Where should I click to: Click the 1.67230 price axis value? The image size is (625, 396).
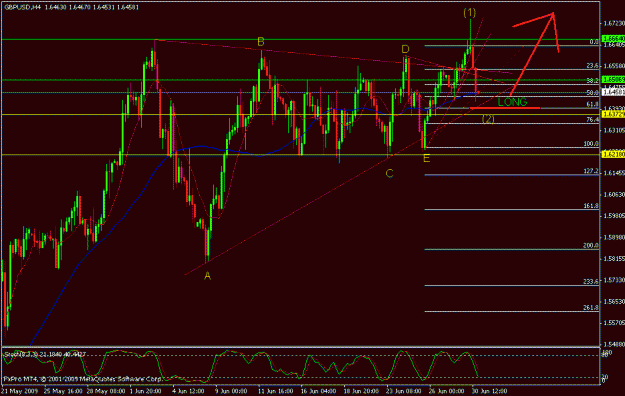(614, 24)
